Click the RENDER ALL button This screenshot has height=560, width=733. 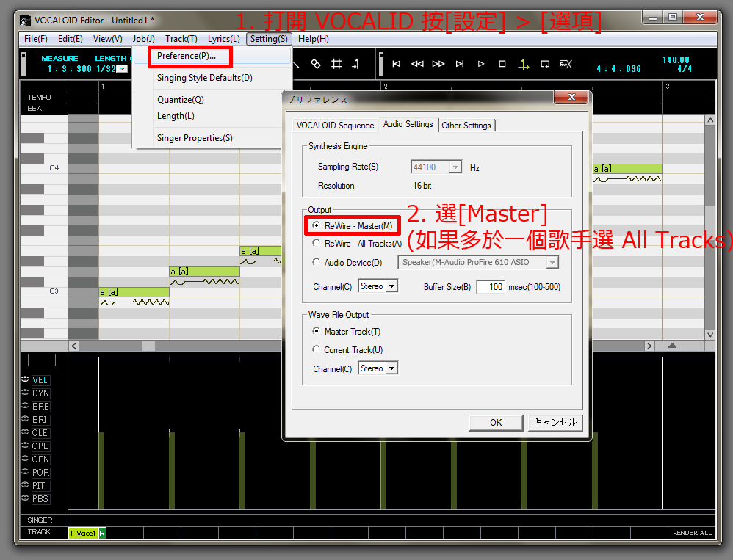(x=693, y=533)
